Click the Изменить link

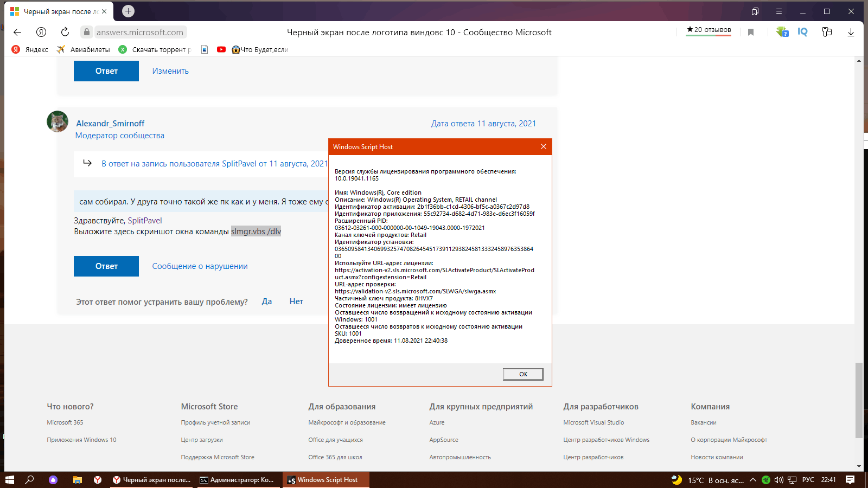click(170, 71)
